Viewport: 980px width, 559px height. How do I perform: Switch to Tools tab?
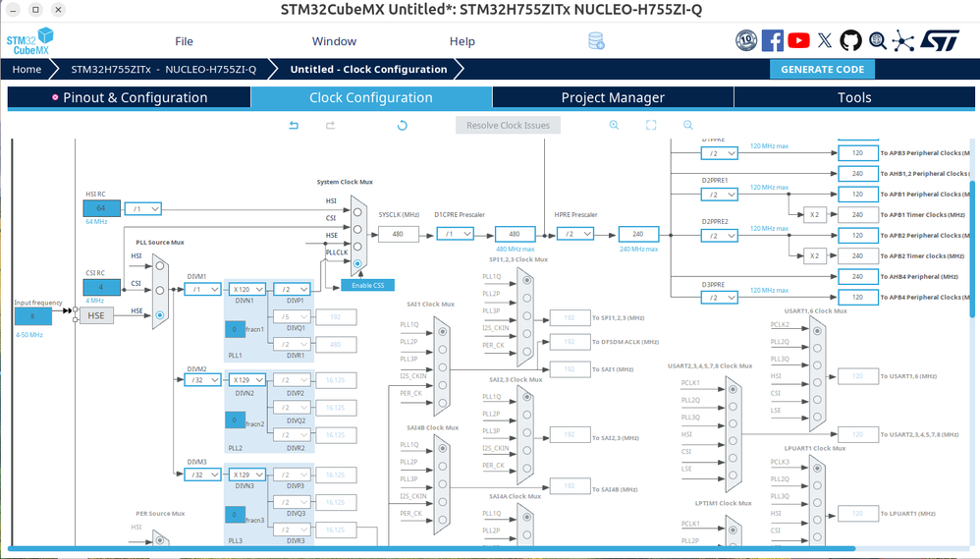[x=854, y=97]
